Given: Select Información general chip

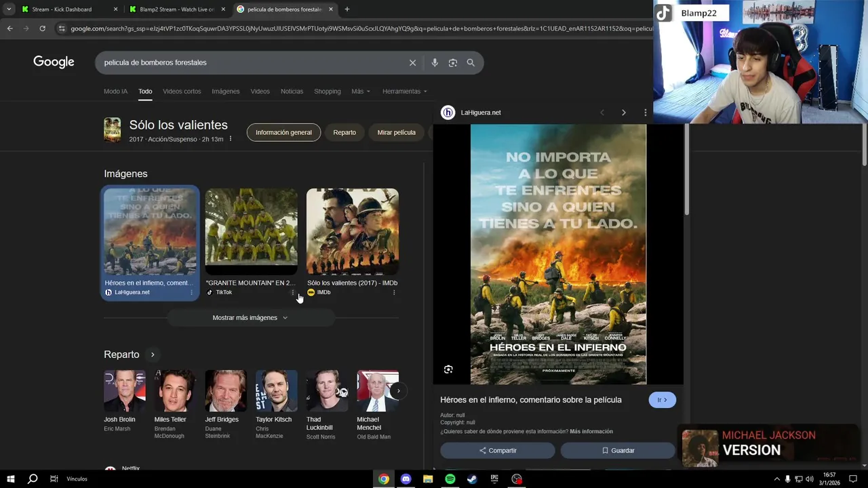Looking at the screenshot, I should point(283,132).
